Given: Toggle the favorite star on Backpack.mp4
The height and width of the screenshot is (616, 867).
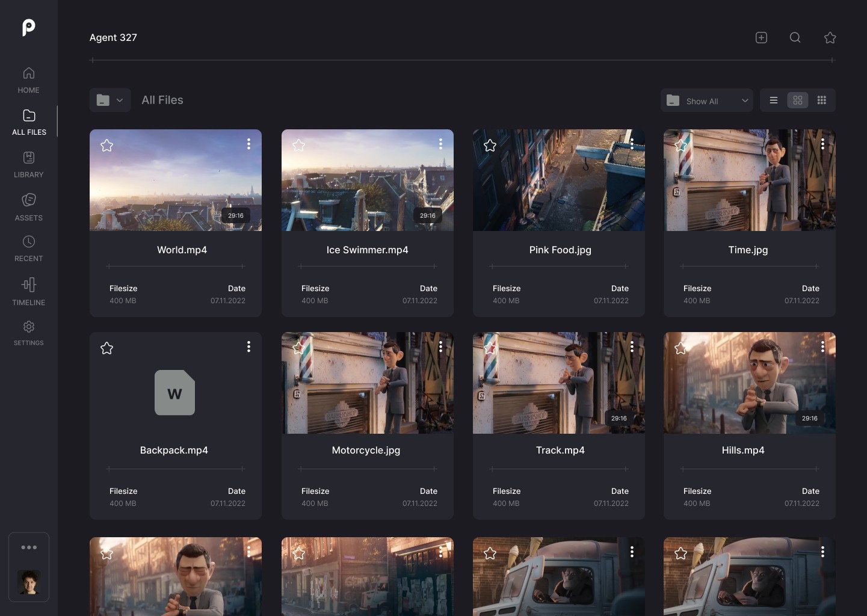Looking at the screenshot, I should coord(107,348).
